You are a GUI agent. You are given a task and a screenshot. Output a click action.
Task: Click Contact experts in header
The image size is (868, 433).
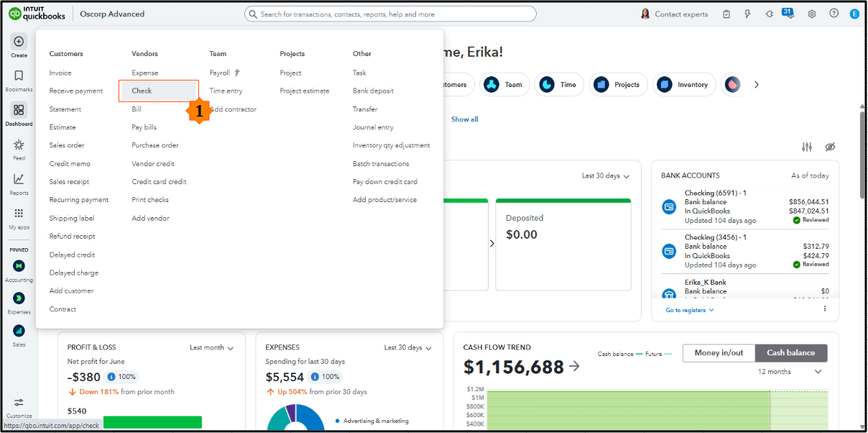[674, 14]
